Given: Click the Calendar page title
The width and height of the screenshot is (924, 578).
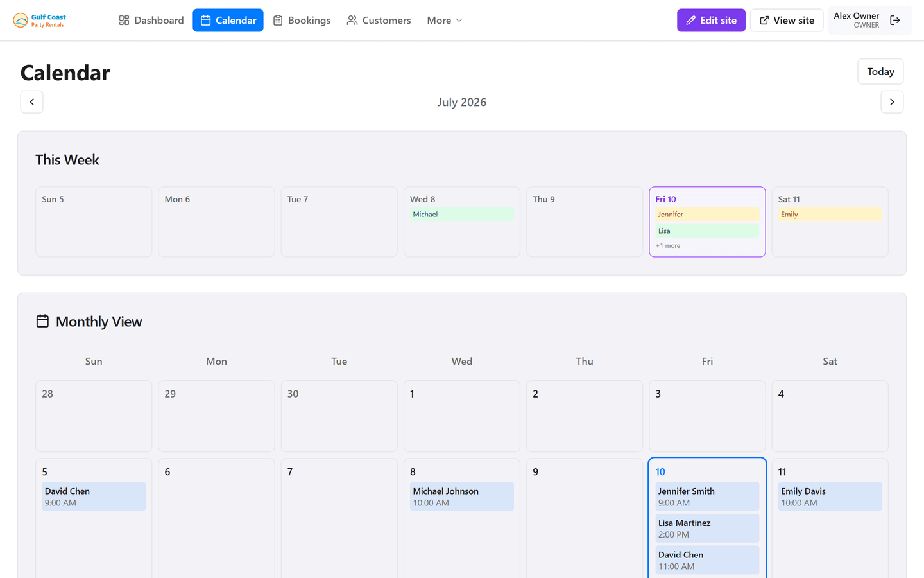Looking at the screenshot, I should click(65, 73).
